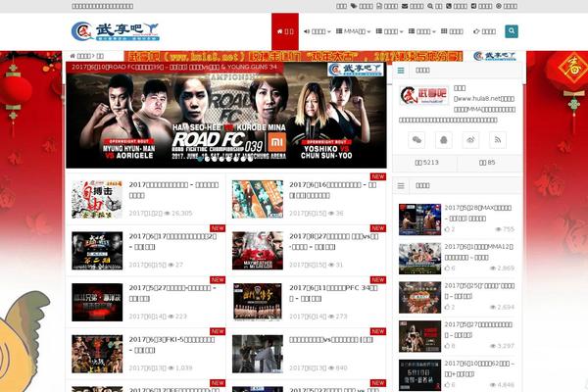588x392 pixels.
Task: Open the FKI-5 article title
Action: point(171,344)
